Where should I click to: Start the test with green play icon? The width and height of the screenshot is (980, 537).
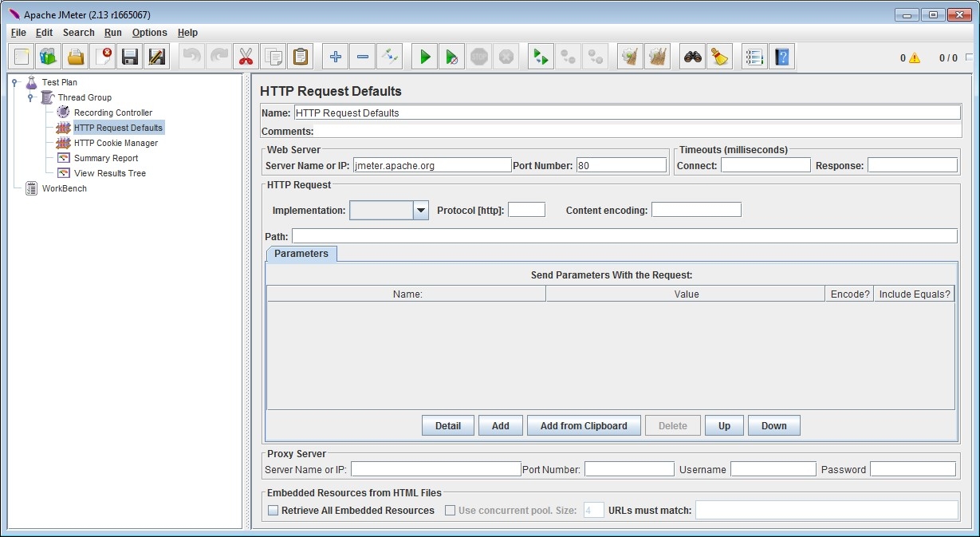[x=425, y=57]
